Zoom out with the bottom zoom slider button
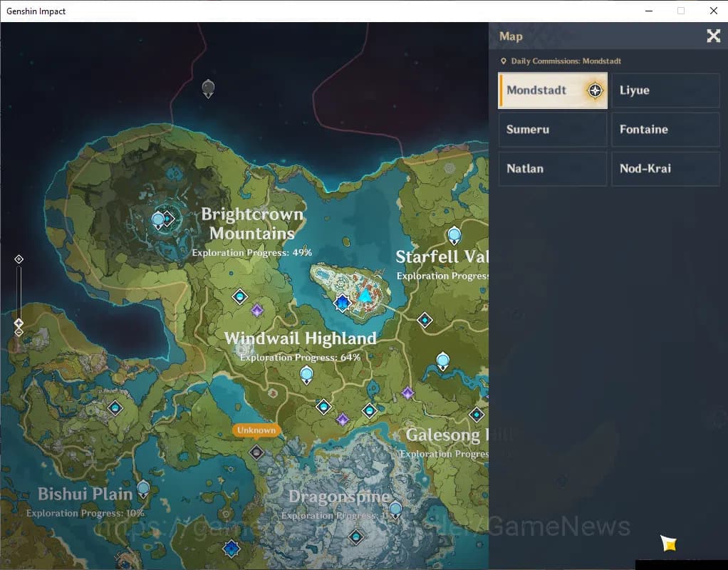The image size is (728, 570). coord(19,333)
